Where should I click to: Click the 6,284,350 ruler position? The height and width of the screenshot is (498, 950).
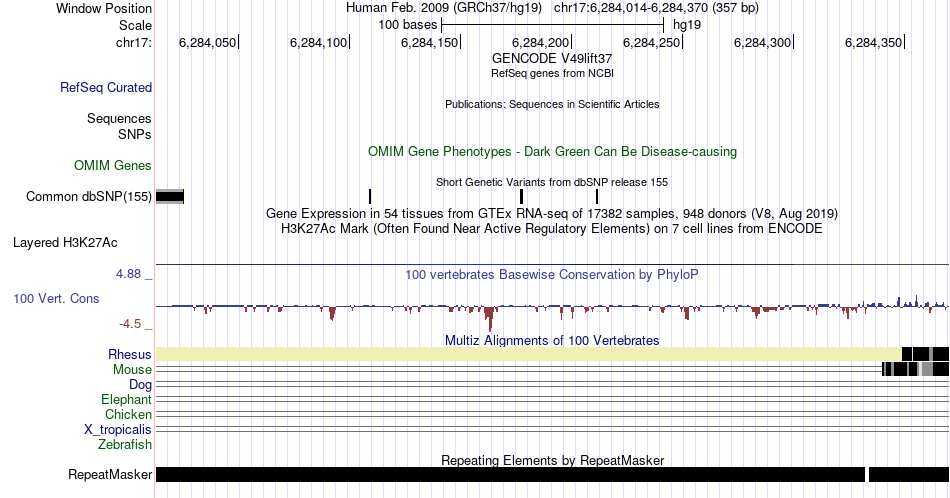tap(874, 42)
